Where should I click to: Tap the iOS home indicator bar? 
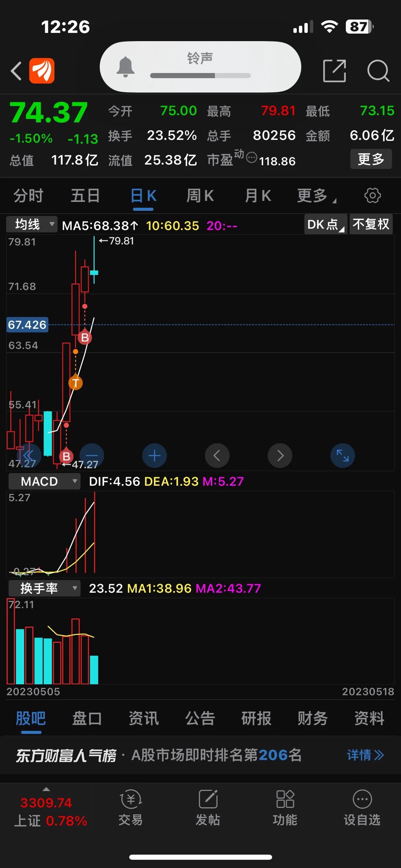[x=200, y=857]
